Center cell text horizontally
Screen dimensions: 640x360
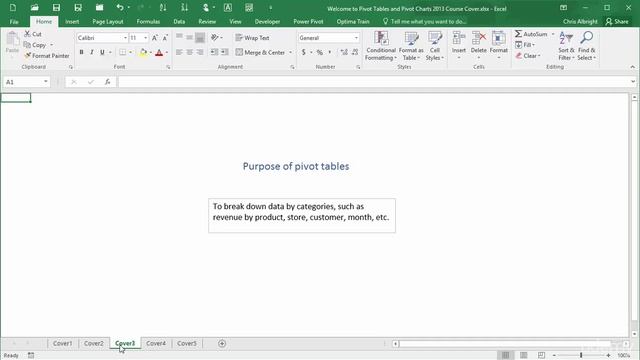[189, 52]
